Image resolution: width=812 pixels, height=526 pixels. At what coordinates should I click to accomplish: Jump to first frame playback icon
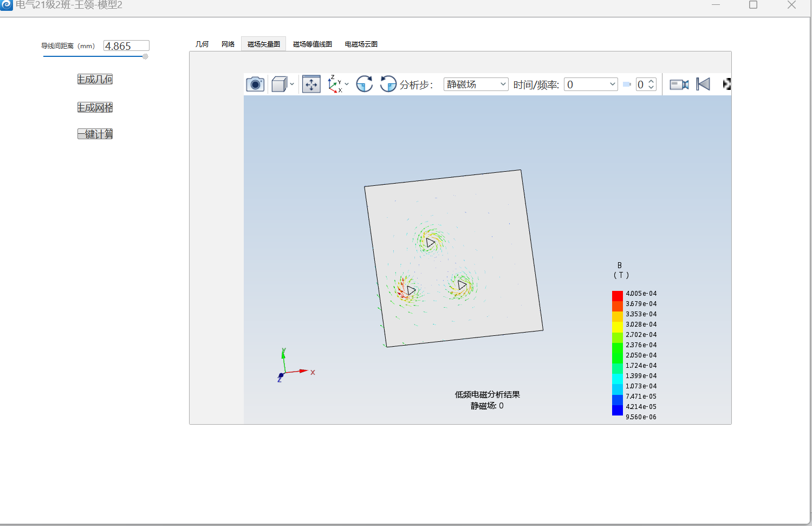703,84
